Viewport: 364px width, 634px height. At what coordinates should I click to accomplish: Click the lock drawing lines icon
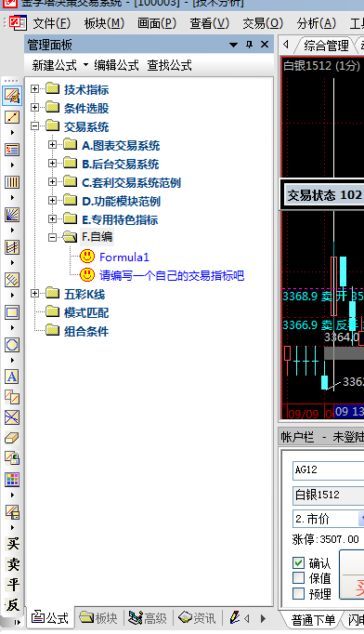coord(12,458)
